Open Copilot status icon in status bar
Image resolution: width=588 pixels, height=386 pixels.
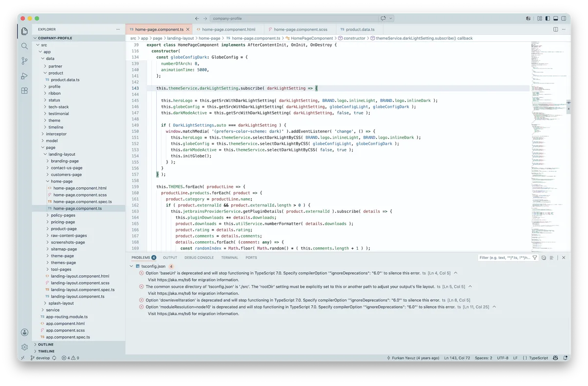(x=556, y=358)
